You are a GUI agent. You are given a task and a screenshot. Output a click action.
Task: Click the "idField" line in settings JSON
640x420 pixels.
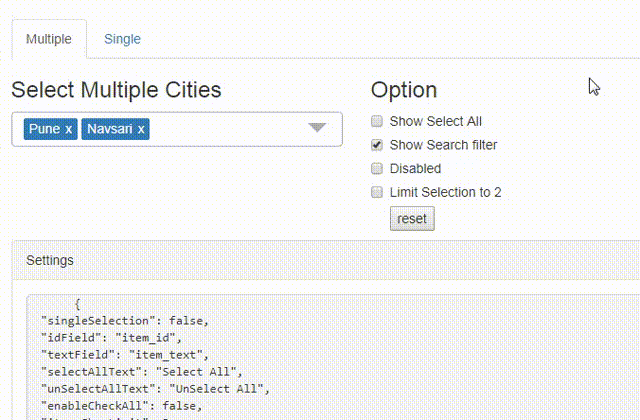click(x=108, y=337)
